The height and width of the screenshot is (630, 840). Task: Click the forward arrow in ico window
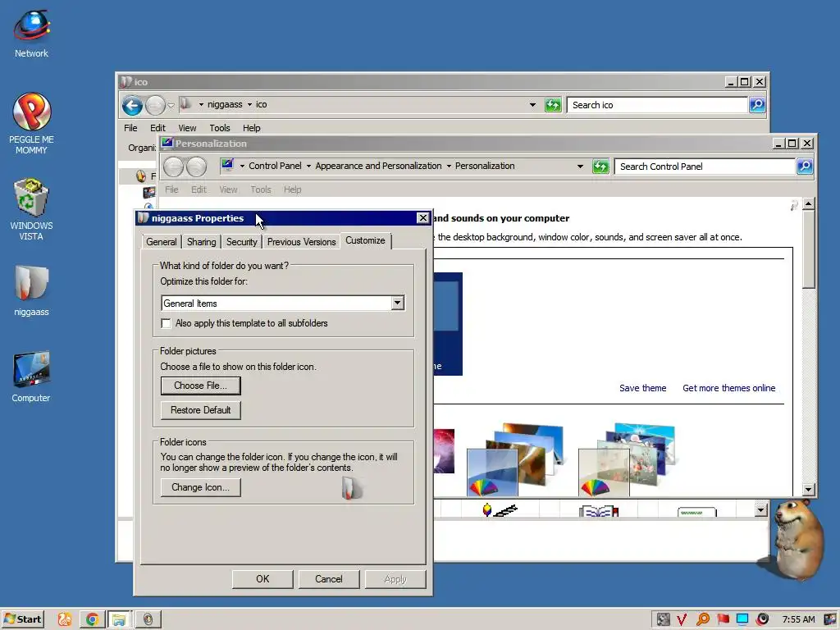pos(155,106)
